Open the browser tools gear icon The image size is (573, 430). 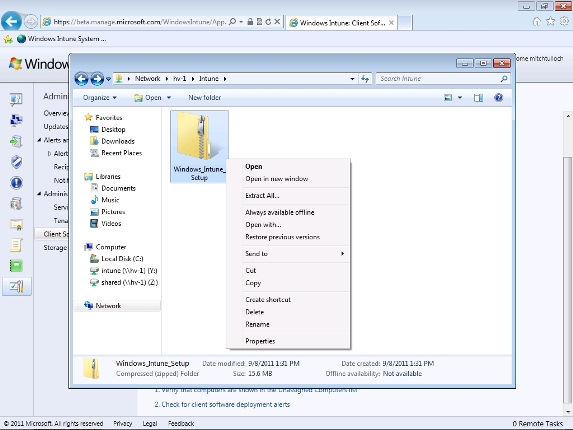click(x=565, y=22)
